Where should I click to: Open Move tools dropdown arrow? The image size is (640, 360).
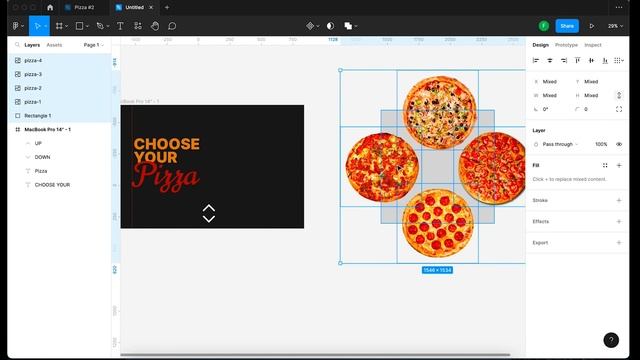45,26
